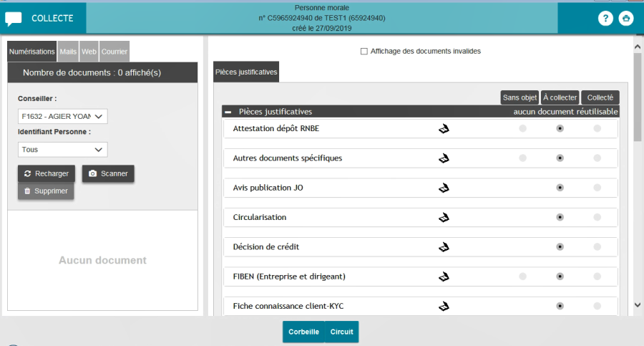Click scan icon for Décision de crédit

tap(444, 247)
